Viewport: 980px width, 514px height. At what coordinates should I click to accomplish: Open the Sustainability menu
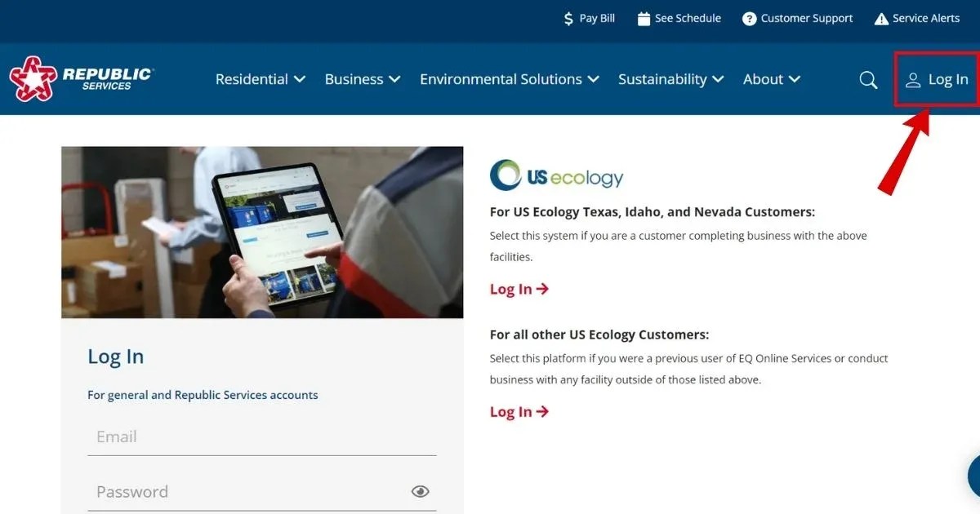coord(670,79)
